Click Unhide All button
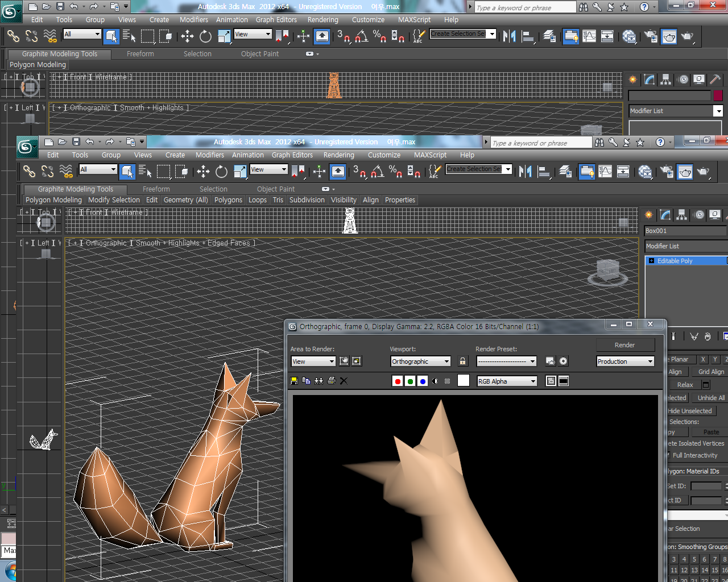The width and height of the screenshot is (728, 582). coord(711,398)
